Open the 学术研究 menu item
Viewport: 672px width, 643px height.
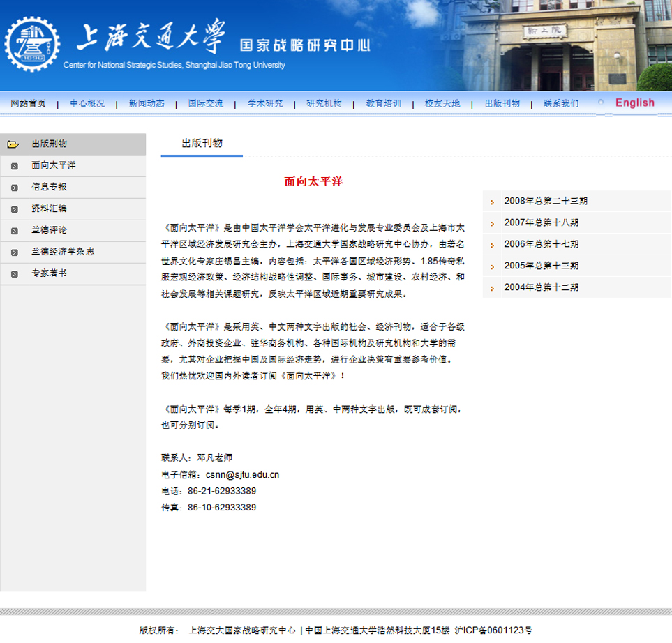pos(265,104)
